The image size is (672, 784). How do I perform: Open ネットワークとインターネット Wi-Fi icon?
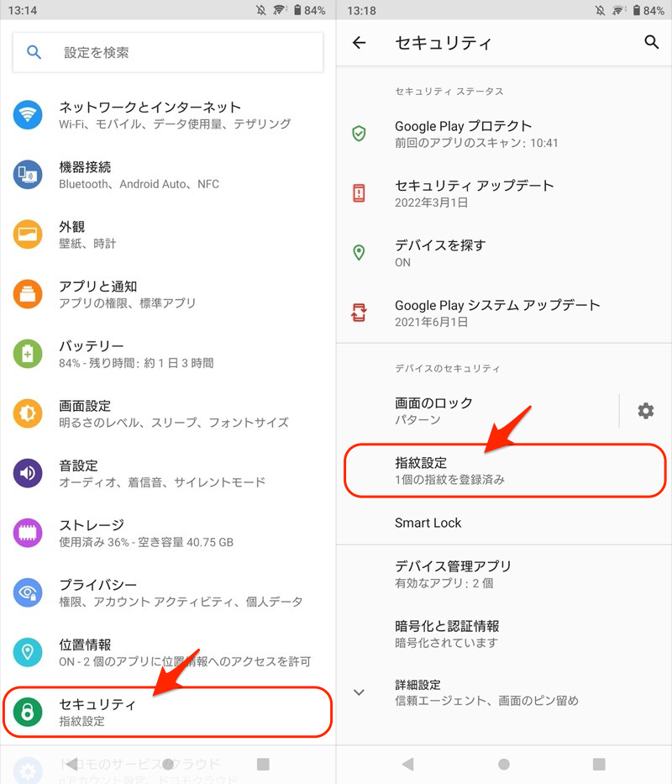[28, 115]
